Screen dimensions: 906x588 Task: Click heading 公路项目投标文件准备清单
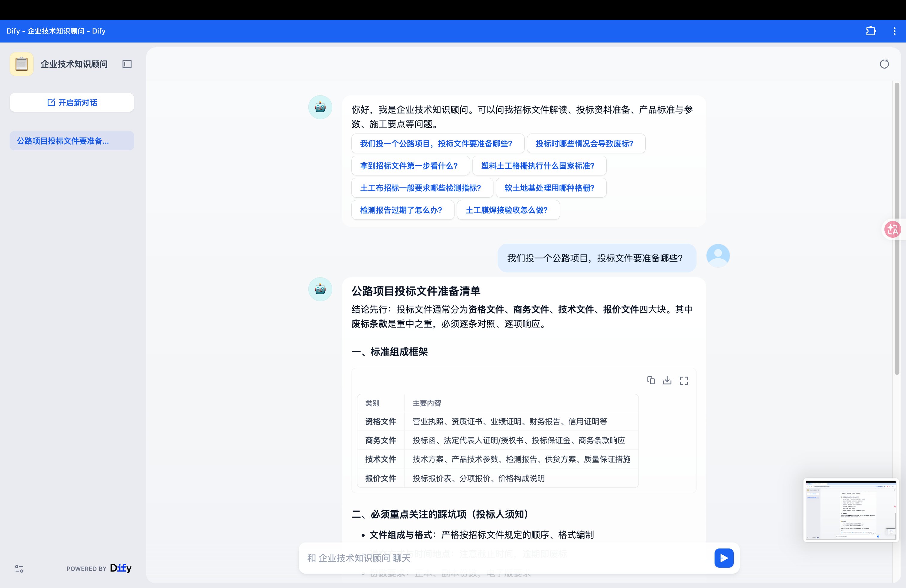click(416, 291)
